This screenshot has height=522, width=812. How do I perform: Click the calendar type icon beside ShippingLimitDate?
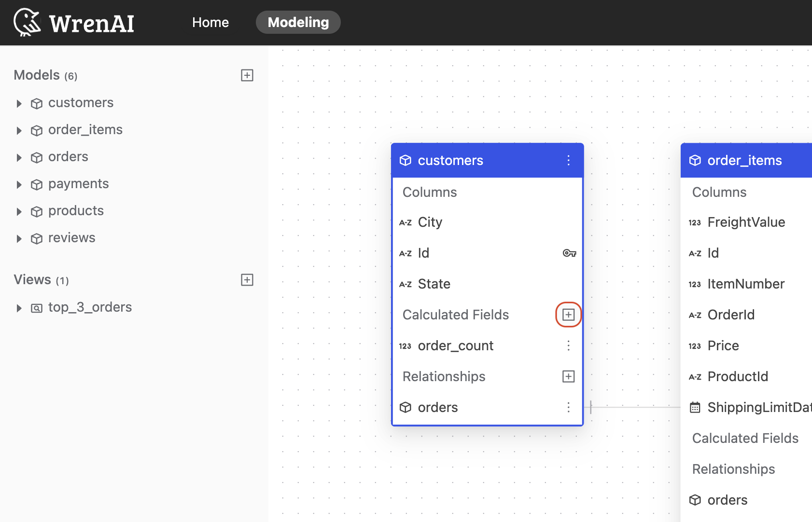click(695, 407)
